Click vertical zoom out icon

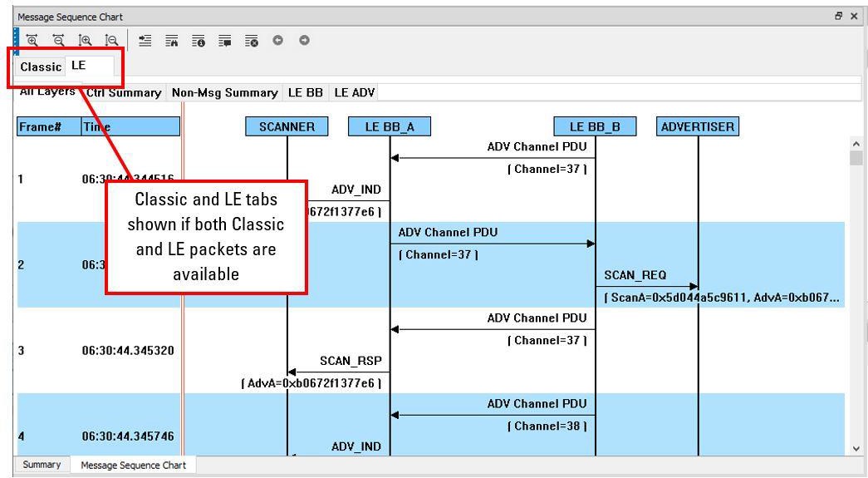point(111,41)
